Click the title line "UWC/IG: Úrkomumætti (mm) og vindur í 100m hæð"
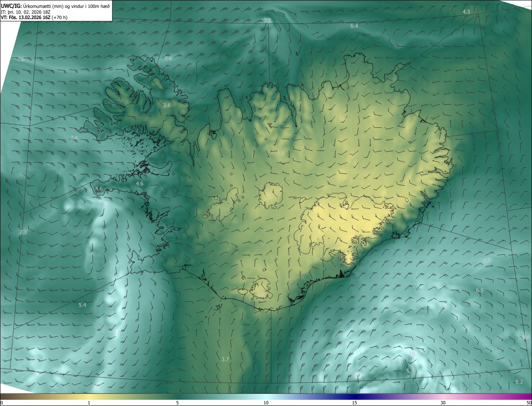 (x=55, y=6)
